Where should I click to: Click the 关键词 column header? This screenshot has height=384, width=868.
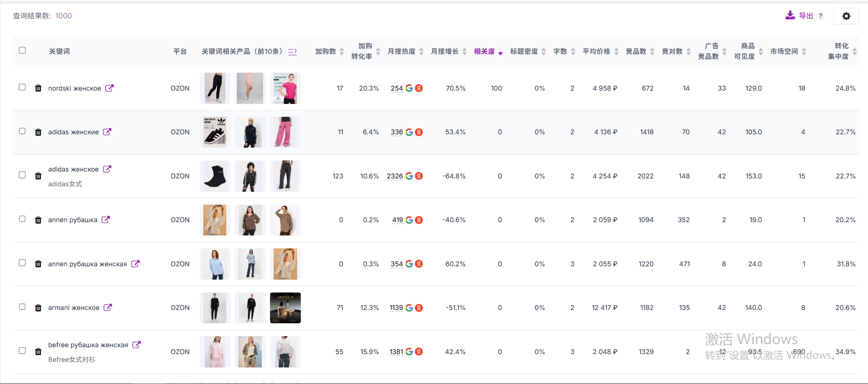click(59, 52)
